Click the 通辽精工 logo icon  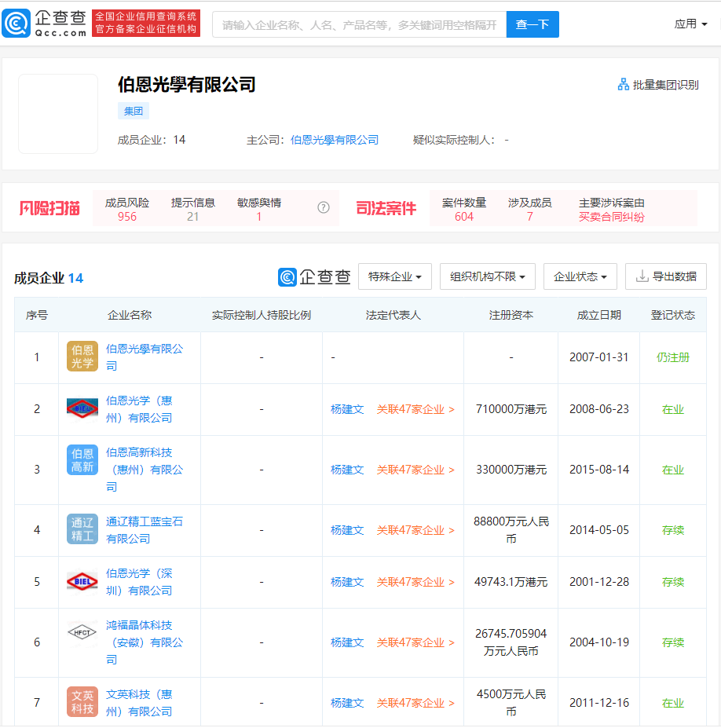coord(82,529)
